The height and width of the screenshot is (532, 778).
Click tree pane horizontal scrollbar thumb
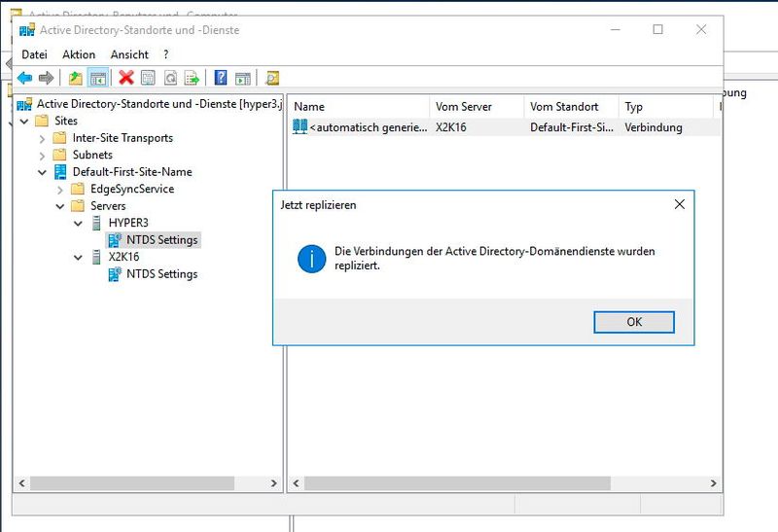coord(132,483)
